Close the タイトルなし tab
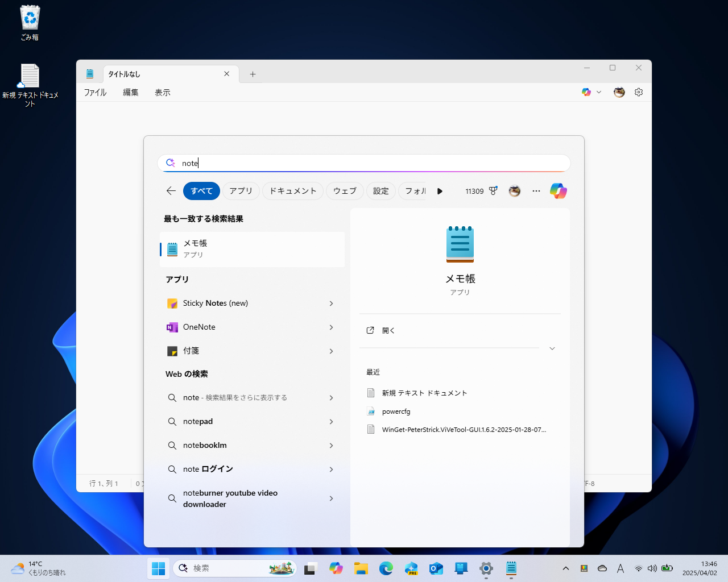This screenshot has height=582, width=728. (x=226, y=74)
